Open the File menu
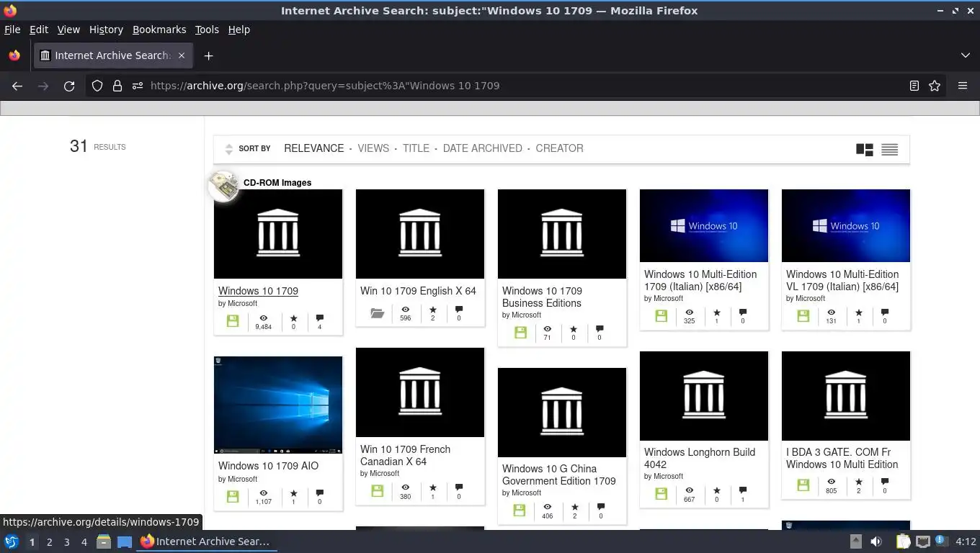The image size is (980, 553). pos(12,30)
